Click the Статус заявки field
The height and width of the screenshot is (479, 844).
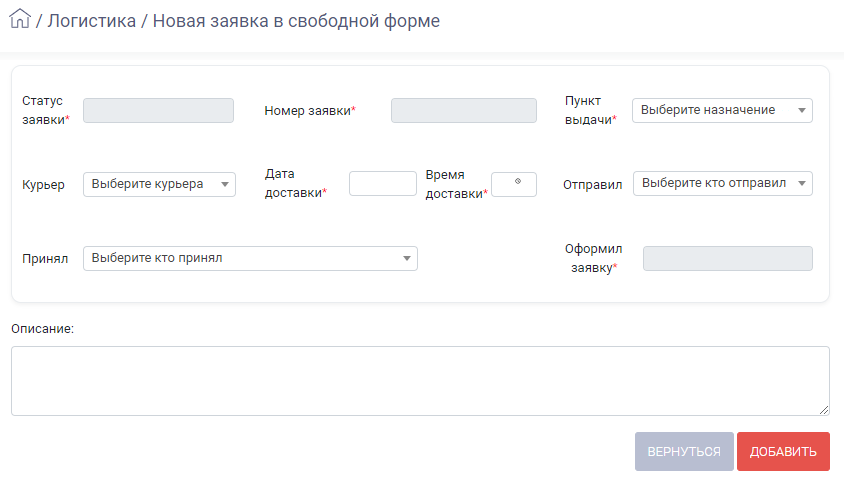[158, 110]
